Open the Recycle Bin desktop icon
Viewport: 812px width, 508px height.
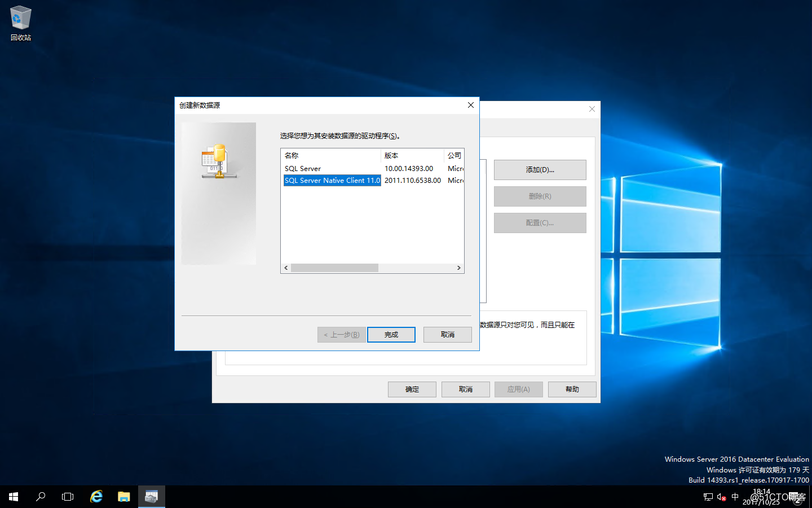coord(21,24)
